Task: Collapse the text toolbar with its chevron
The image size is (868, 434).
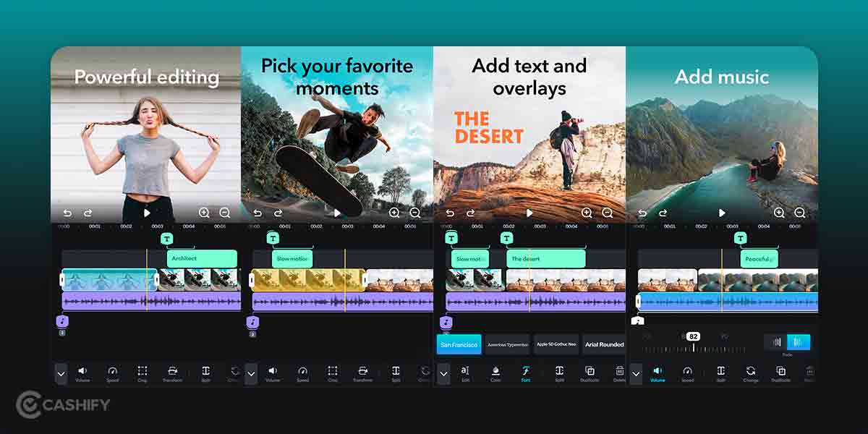Action: click(x=443, y=373)
